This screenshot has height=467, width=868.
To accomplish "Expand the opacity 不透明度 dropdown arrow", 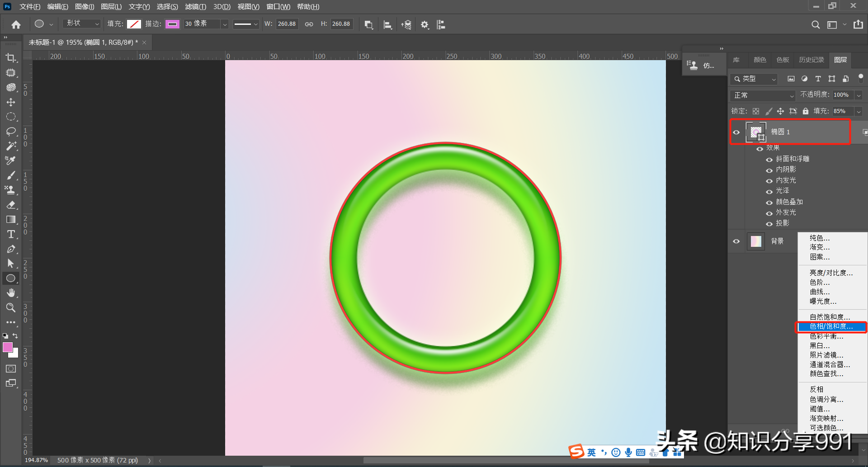I will pyautogui.click(x=859, y=95).
